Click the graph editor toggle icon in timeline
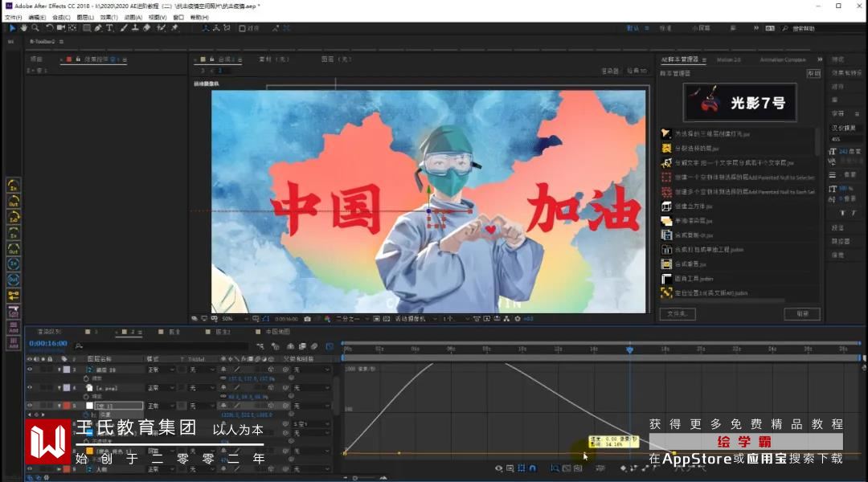 tap(330, 346)
